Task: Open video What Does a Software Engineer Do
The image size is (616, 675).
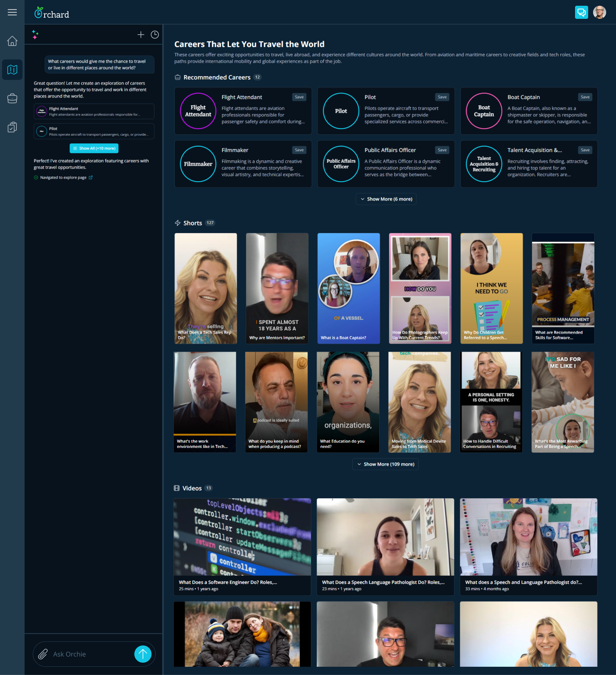Action: click(x=242, y=547)
